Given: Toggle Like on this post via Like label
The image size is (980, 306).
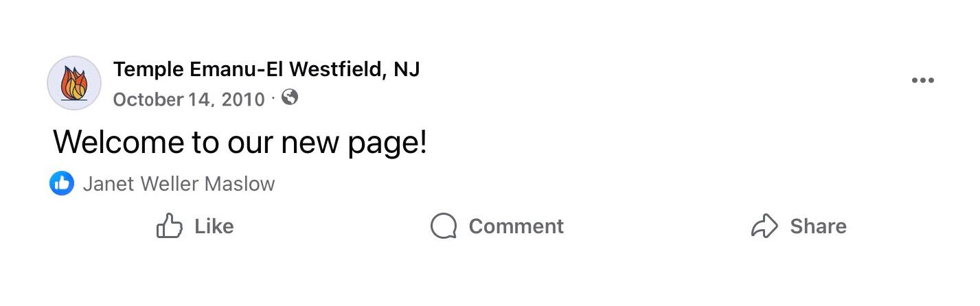Looking at the screenshot, I should click(214, 226).
